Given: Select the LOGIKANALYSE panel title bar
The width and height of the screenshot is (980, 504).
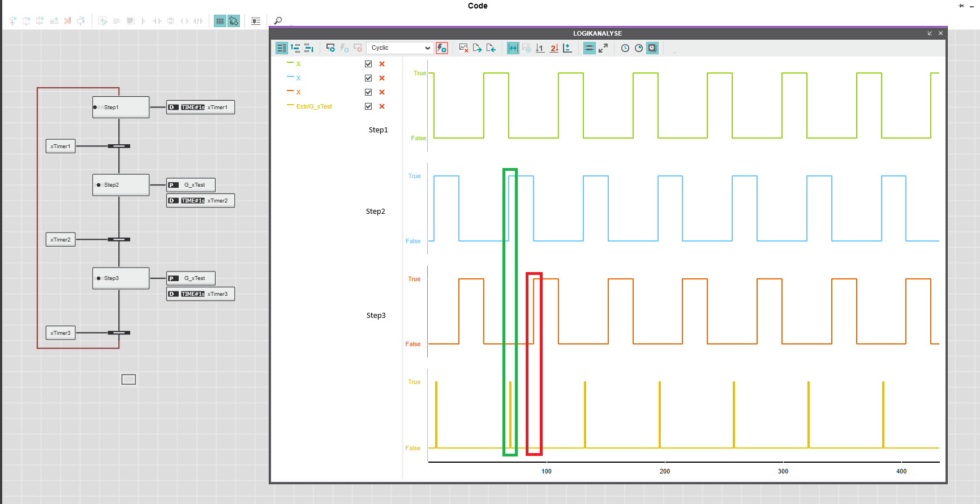Looking at the screenshot, I should coord(597,33).
